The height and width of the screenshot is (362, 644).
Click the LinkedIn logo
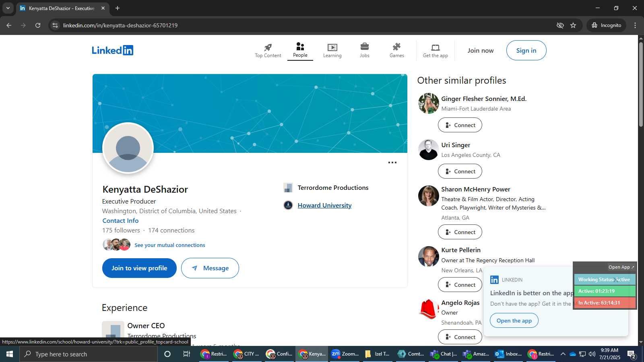point(112,50)
